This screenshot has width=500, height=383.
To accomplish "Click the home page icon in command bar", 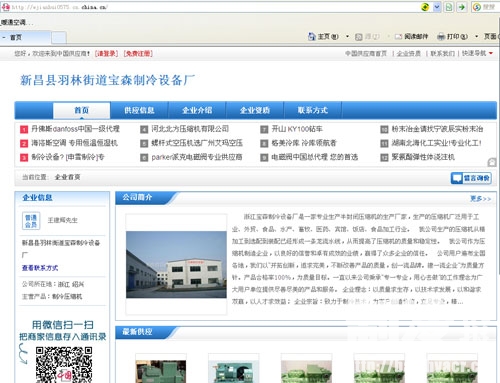I will pyautogui.click(x=312, y=36).
